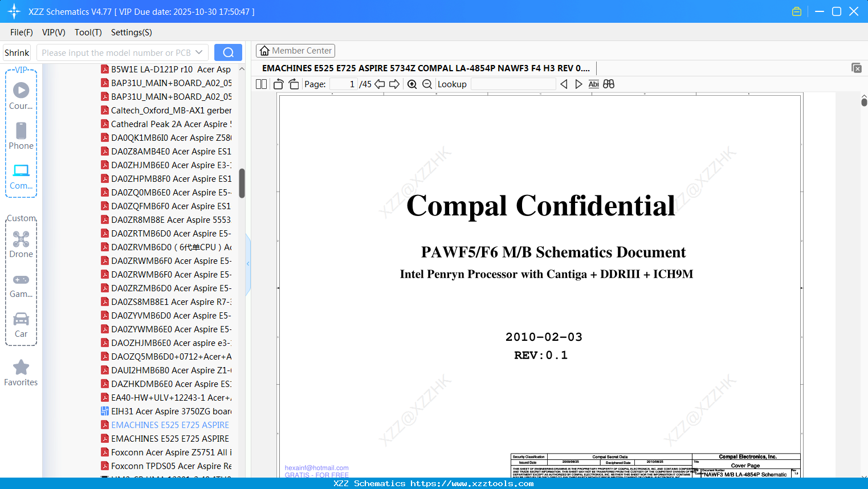Click the file list scroll-up arrow
868x489 pixels.
242,69
